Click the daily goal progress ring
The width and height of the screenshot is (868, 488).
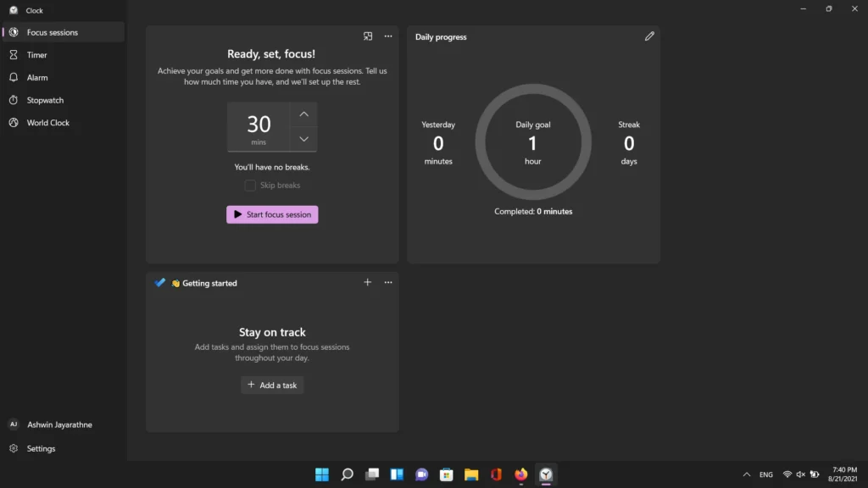[533, 141]
